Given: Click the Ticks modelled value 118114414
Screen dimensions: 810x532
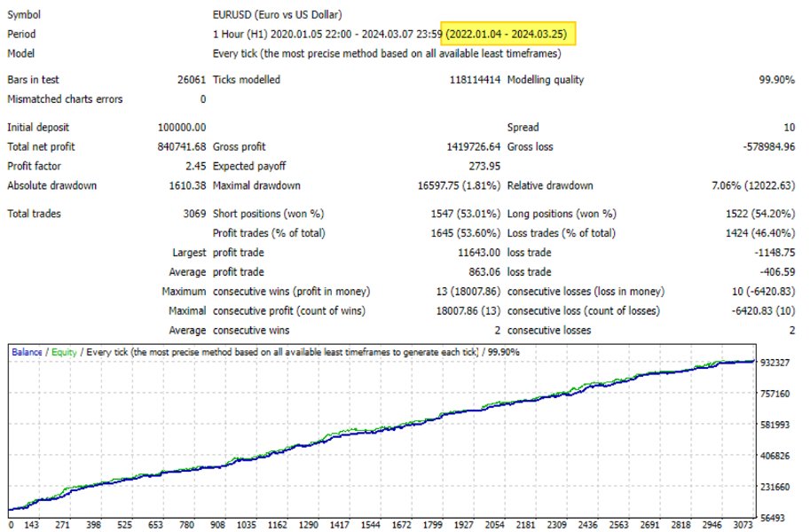Looking at the screenshot, I should pyautogui.click(x=475, y=80).
